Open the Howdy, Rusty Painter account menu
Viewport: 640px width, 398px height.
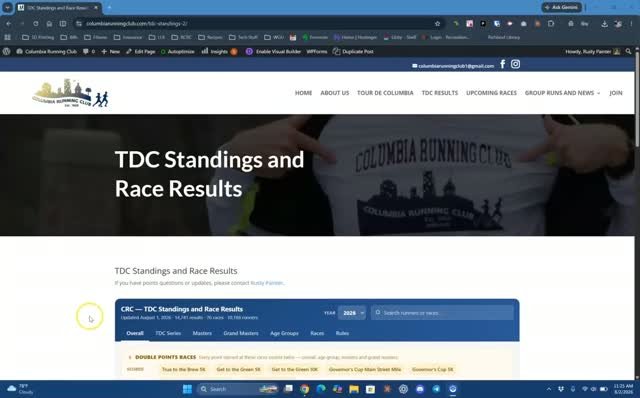(x=593, y=51)
